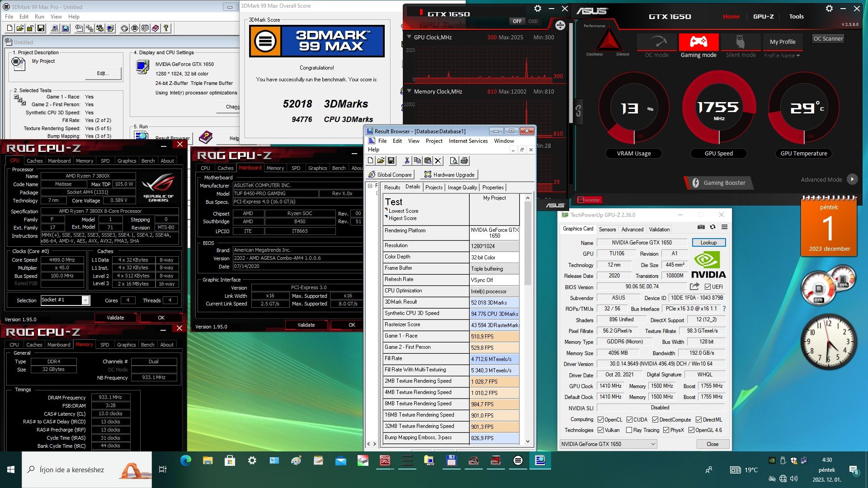
Task: Click Delete X icon in Result Browser toolbar
Action: coord(438,160)
